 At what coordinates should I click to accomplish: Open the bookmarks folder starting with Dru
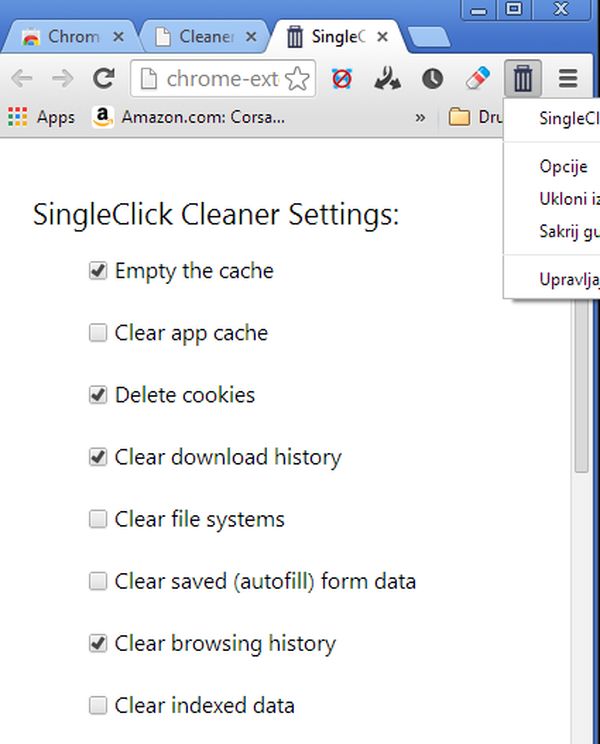(476, 117)
